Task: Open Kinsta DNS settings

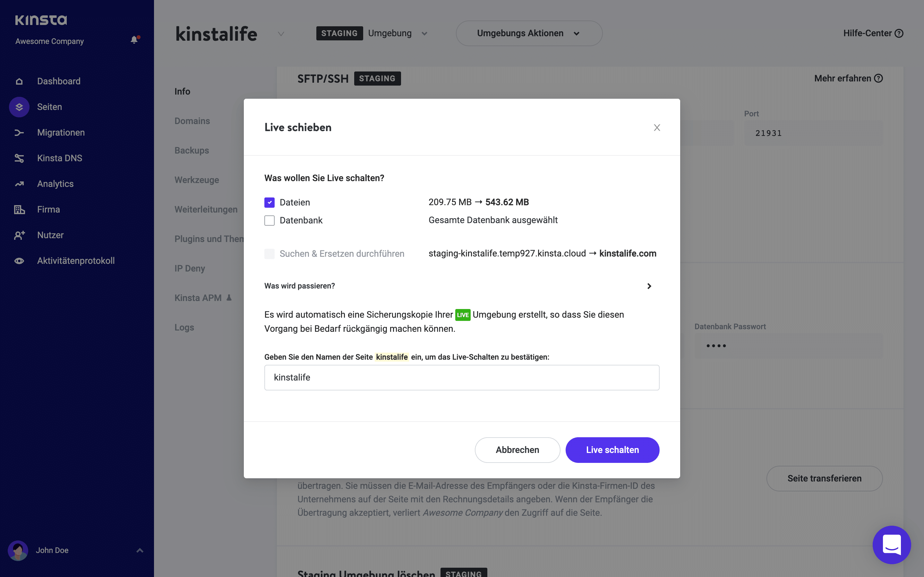Action: coord(60,158)
